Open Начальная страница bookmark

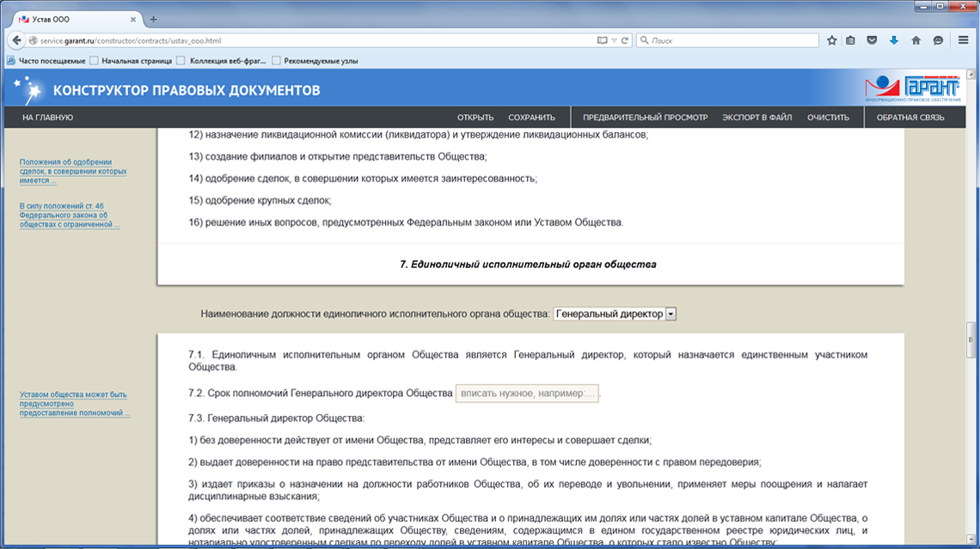[x=132, y=61]
